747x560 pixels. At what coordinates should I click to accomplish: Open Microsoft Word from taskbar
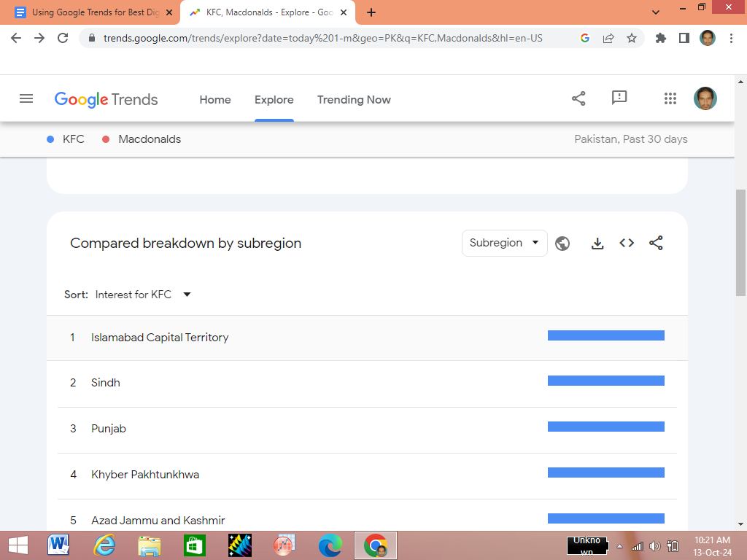(x=58, y=545)
